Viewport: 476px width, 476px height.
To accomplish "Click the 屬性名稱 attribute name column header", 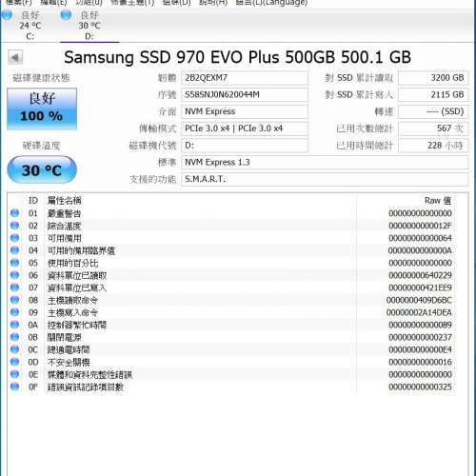I will (x=65, y=201).
